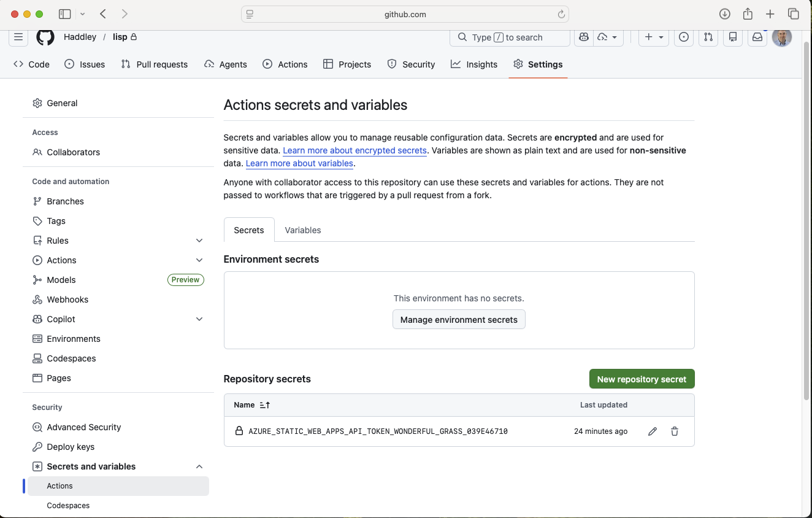Click the search field in the header

[x=510, y=37]
